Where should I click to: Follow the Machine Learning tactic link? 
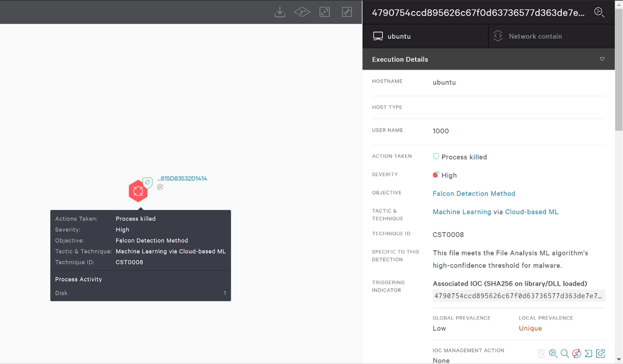point(462,212)
